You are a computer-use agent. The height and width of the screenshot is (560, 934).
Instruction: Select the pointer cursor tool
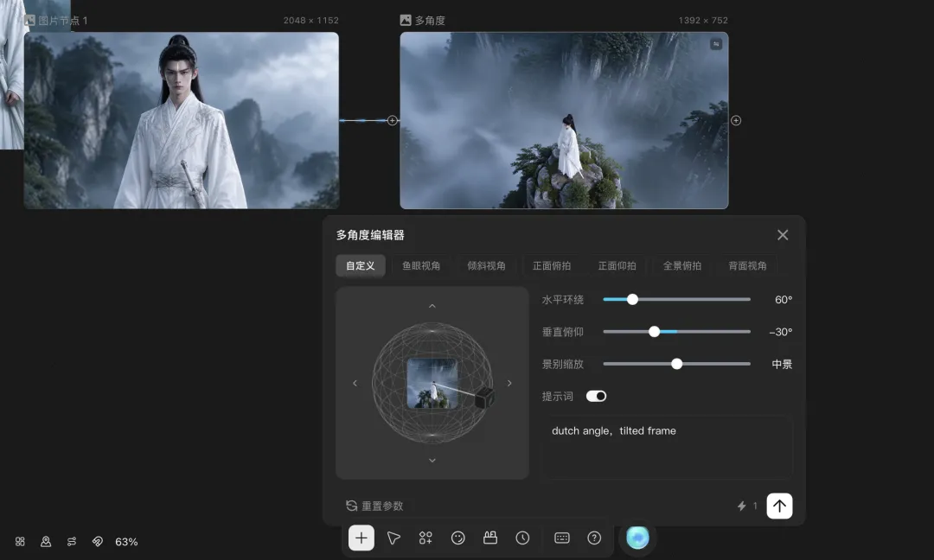(393, 538)
